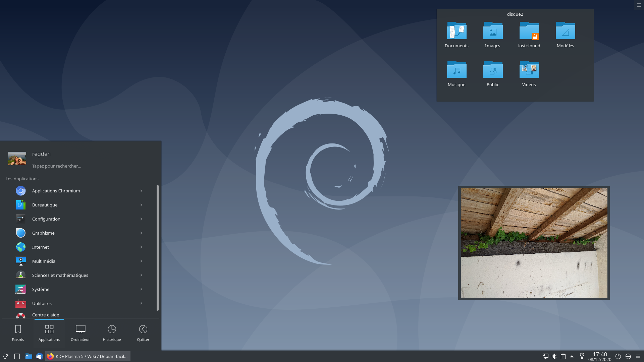Switch to KDE Plasma 5 Firefox window
644x362 pixels.
pyautogui.click(x=88, y=356)
